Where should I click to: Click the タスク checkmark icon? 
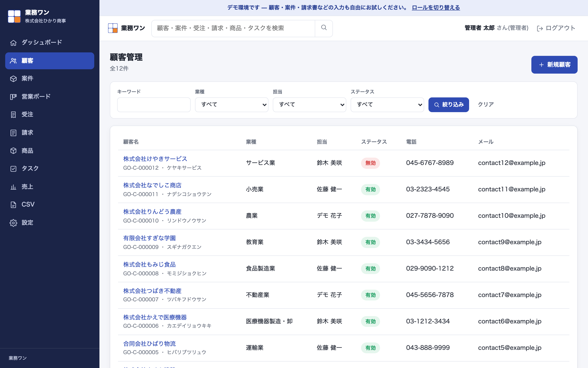13,169
